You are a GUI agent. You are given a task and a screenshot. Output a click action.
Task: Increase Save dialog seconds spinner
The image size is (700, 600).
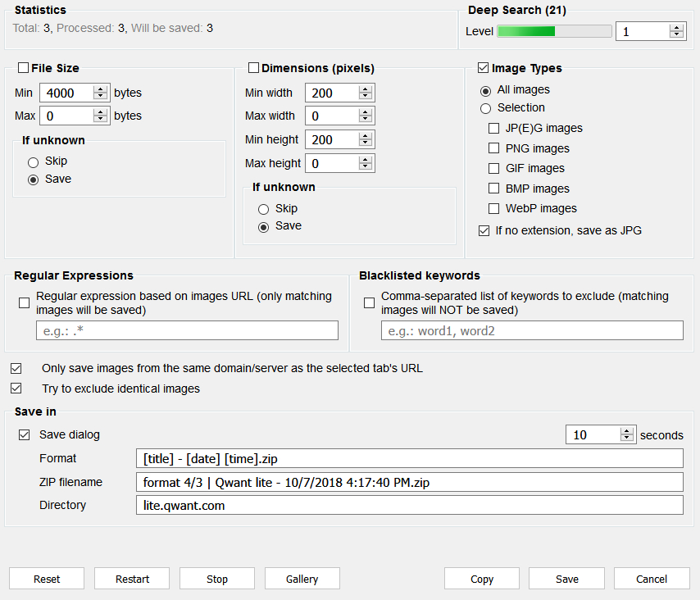627,431
